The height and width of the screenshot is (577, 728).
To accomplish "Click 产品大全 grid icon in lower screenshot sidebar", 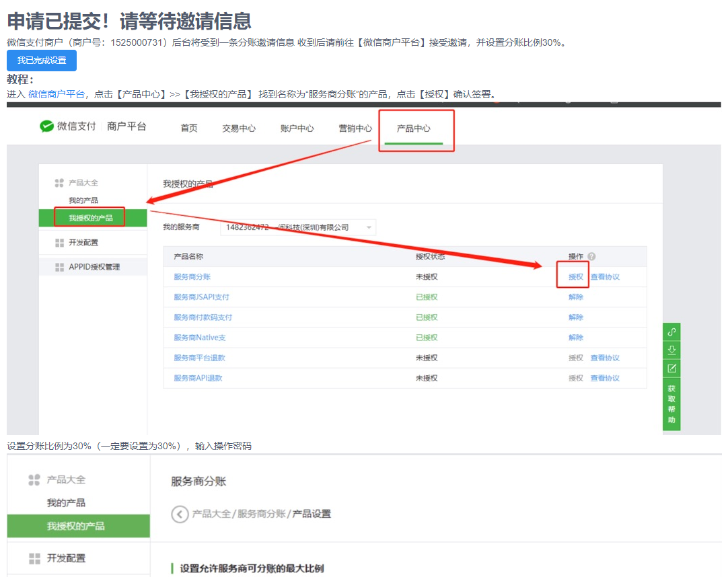I will coord(34,479).
